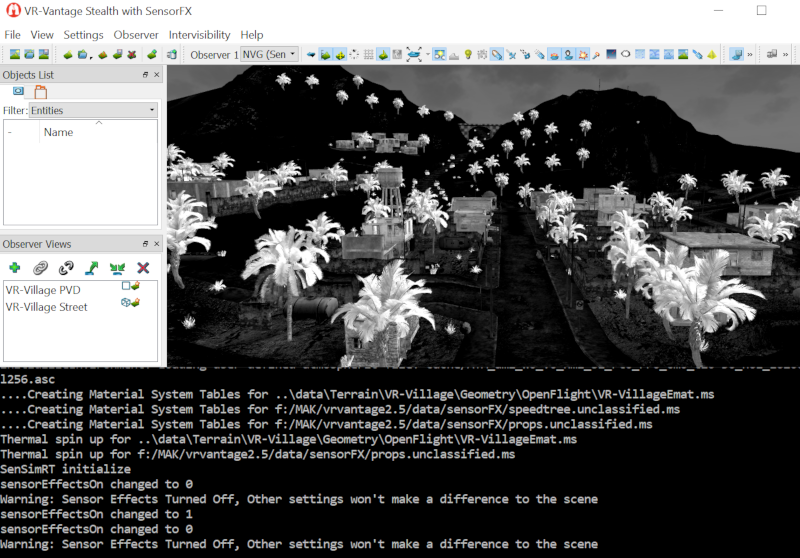
Task: Add a new observer view with green plus
Action: pyautogui.click(x=15, y=267)
